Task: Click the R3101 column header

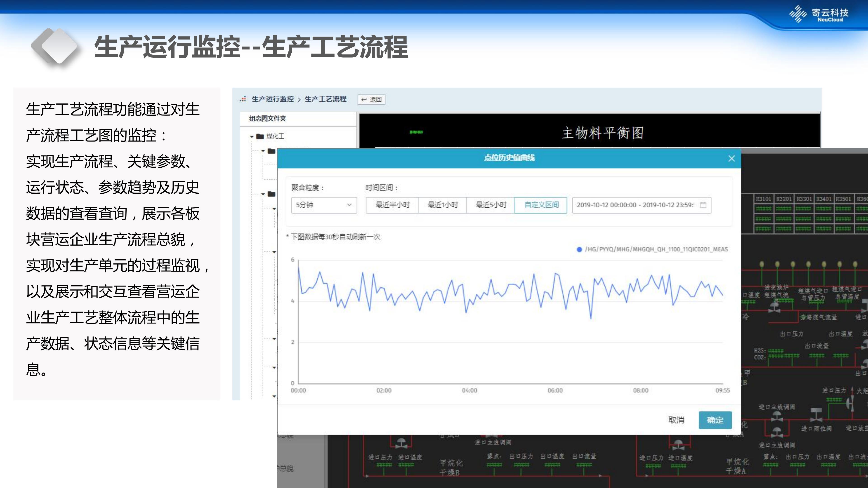Action: [x=763, y=199]
